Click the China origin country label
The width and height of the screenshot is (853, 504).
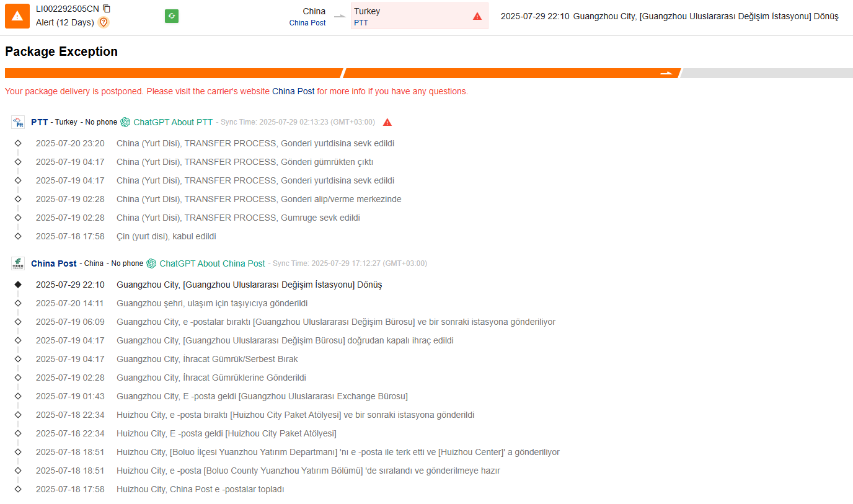[314, 11]
